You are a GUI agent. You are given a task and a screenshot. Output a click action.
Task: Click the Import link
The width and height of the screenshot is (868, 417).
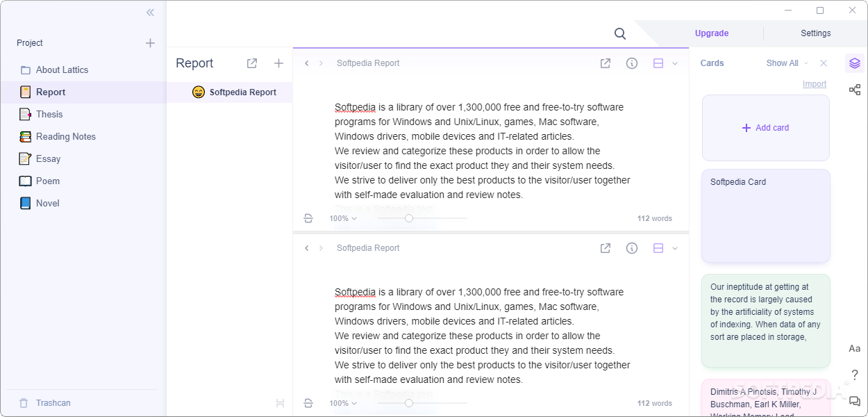point(815,84)
